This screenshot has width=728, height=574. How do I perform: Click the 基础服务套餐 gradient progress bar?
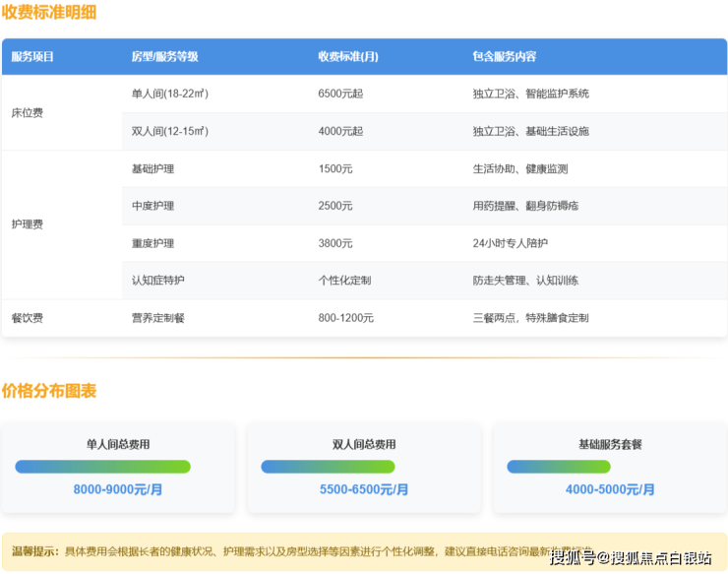pyautogui.click(x=573, y=467)
